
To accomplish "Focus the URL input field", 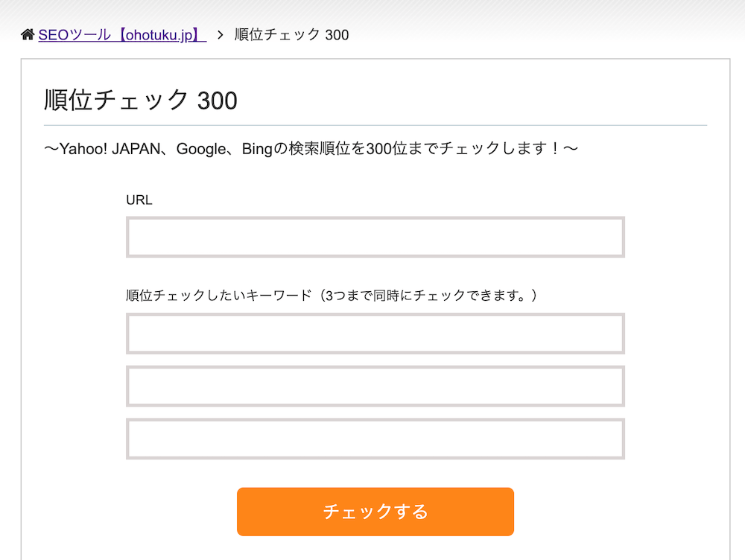I will coord(375,237).
